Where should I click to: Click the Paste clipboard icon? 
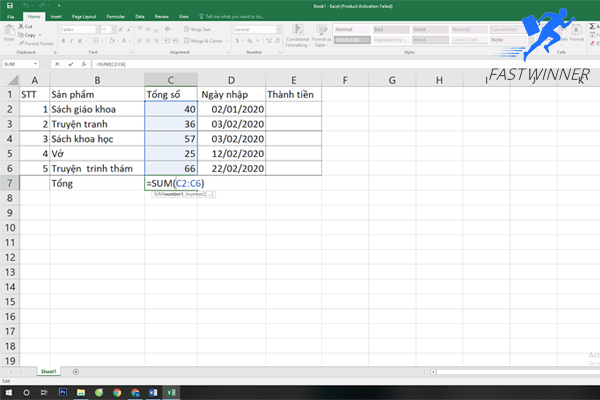[9, 31]
